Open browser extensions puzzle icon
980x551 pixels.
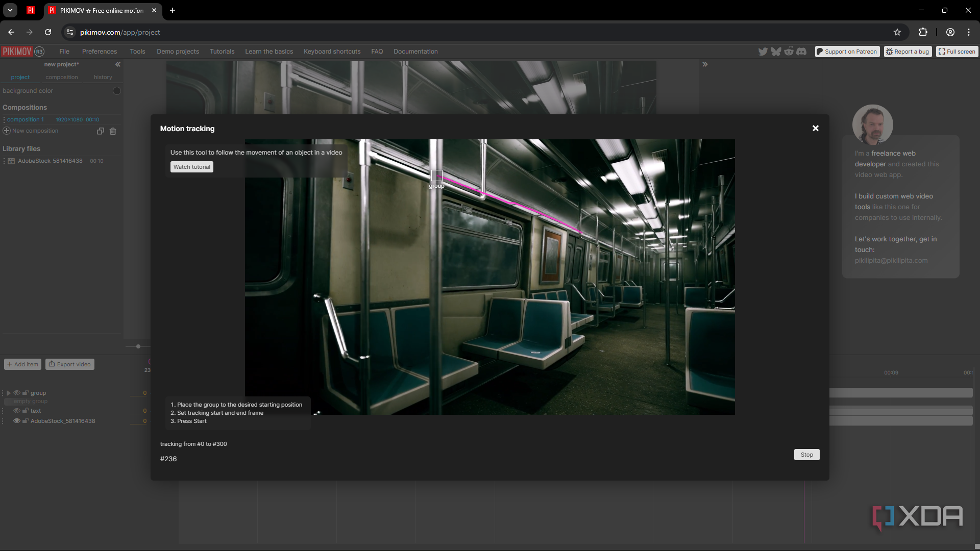[x=923, y=32]
